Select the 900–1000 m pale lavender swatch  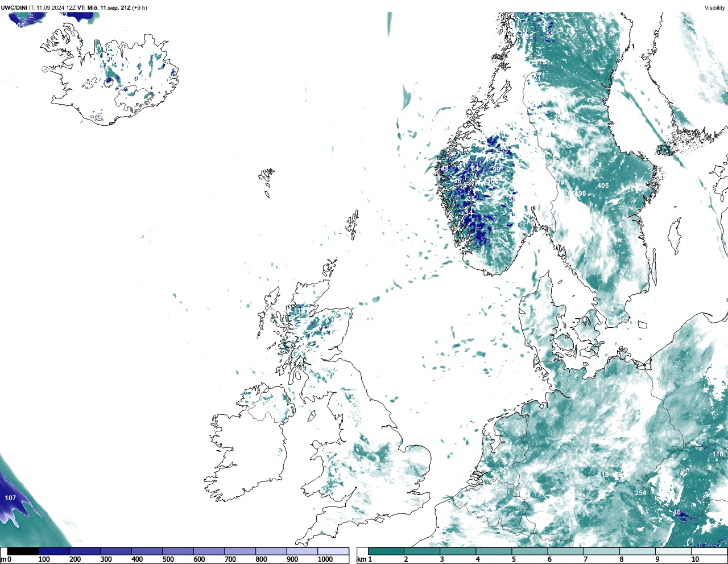click(302, 551)
